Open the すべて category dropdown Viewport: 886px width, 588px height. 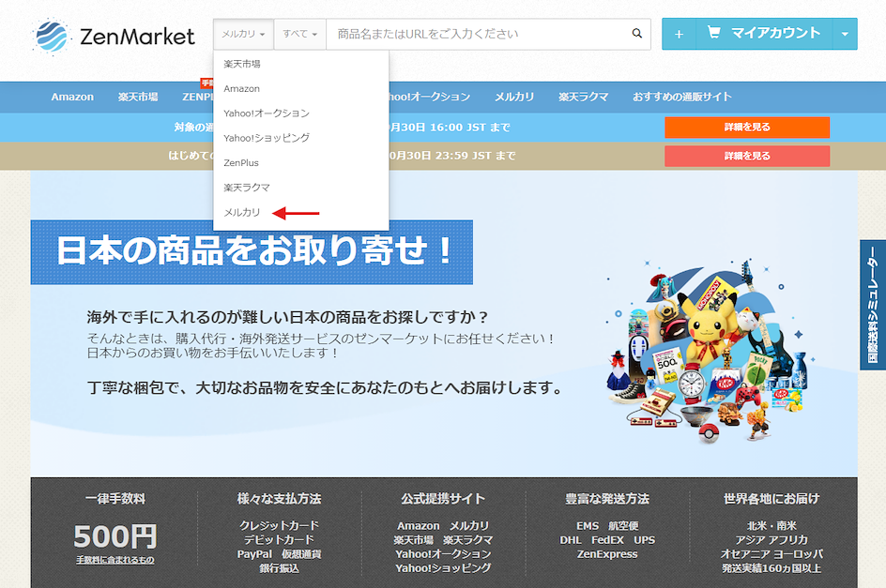300,34
